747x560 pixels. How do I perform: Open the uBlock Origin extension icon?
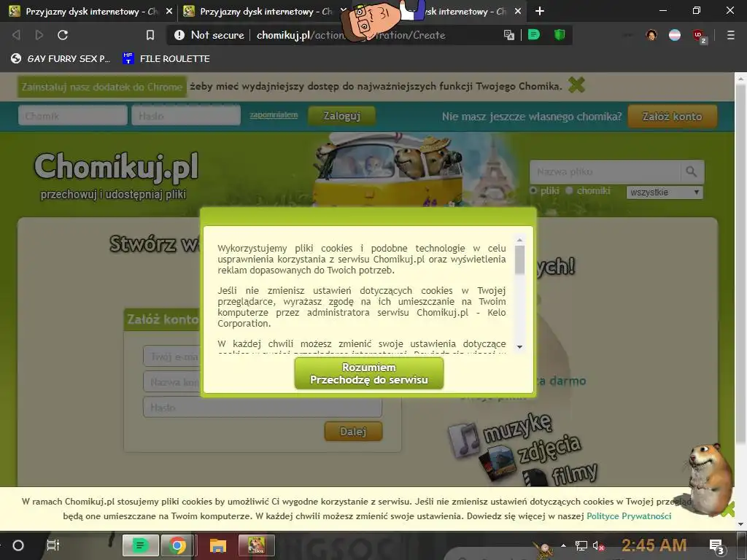699,36
